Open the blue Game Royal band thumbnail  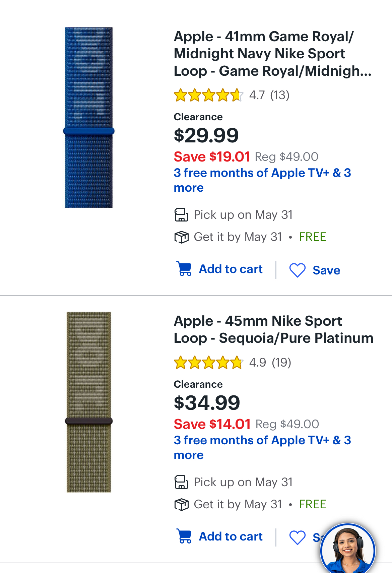pyautogui.click(x=89, y=118)
